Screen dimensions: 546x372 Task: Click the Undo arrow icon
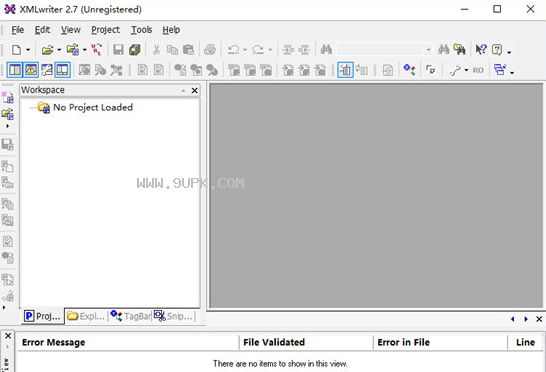pyautogui.click(x=233, y=50)
